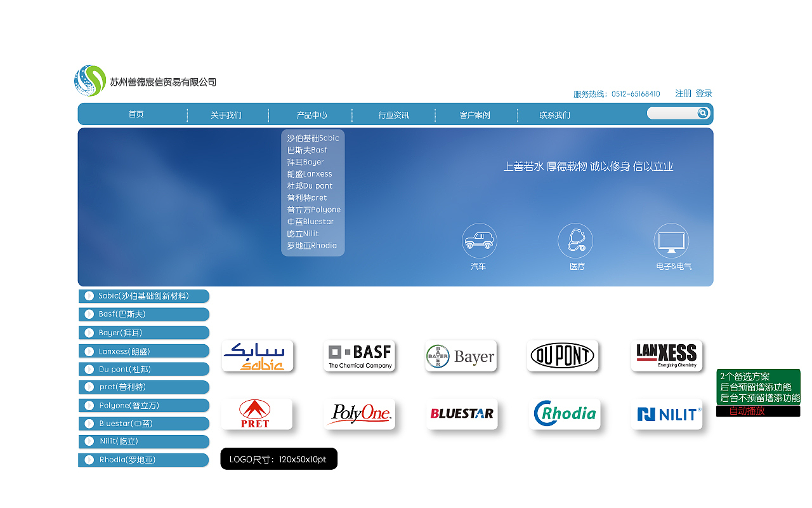Click the red 自动播放 label
Screen dimensions: 812x508
tap(747, 411)
